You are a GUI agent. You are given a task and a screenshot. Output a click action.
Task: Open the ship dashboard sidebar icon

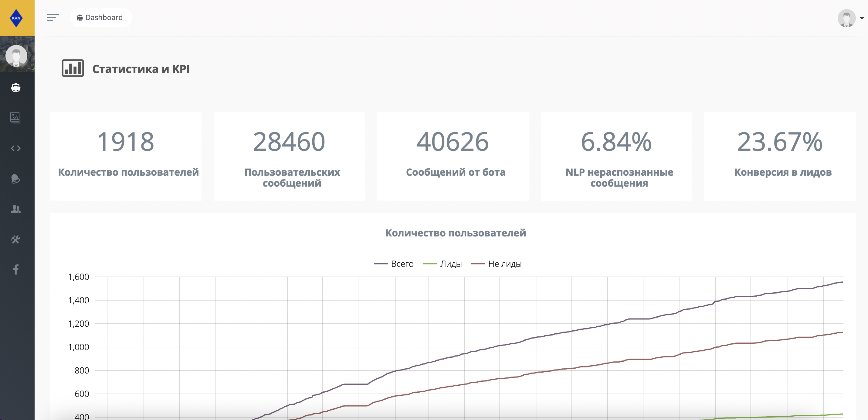click(16, 88)
